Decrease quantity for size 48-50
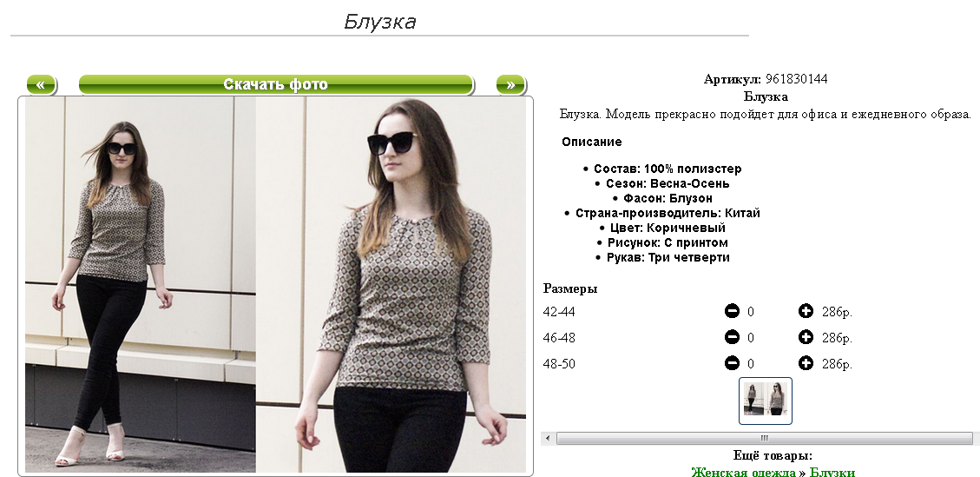 (x=732, y=363)
